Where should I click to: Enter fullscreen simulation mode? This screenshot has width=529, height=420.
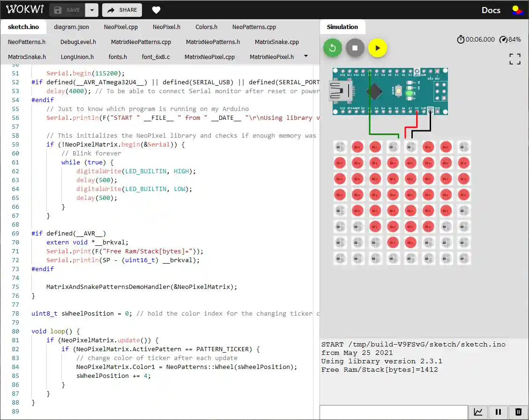tap(514, 59)
